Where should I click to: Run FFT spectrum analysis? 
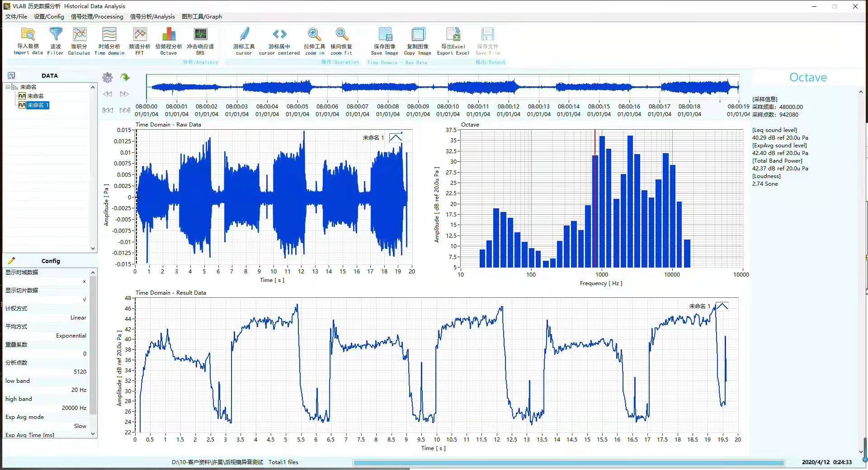coord(140,41)
